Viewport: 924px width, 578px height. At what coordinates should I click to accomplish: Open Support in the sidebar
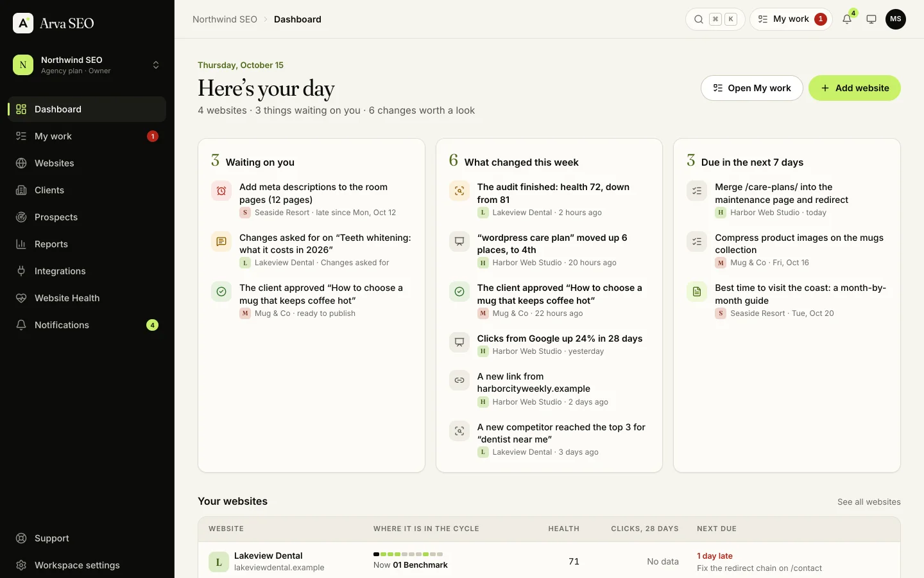[87, 538]
